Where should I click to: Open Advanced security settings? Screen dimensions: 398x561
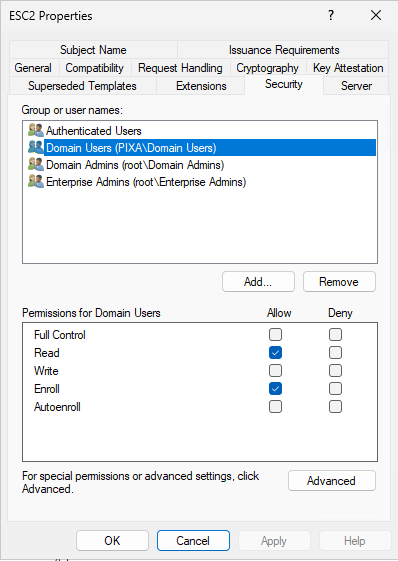click(331, 480)
